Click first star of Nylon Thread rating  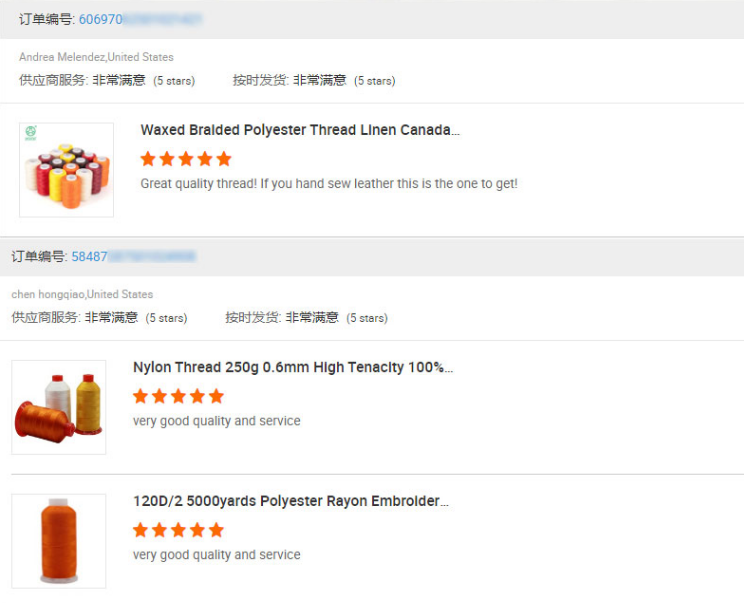tap(141, 396)
